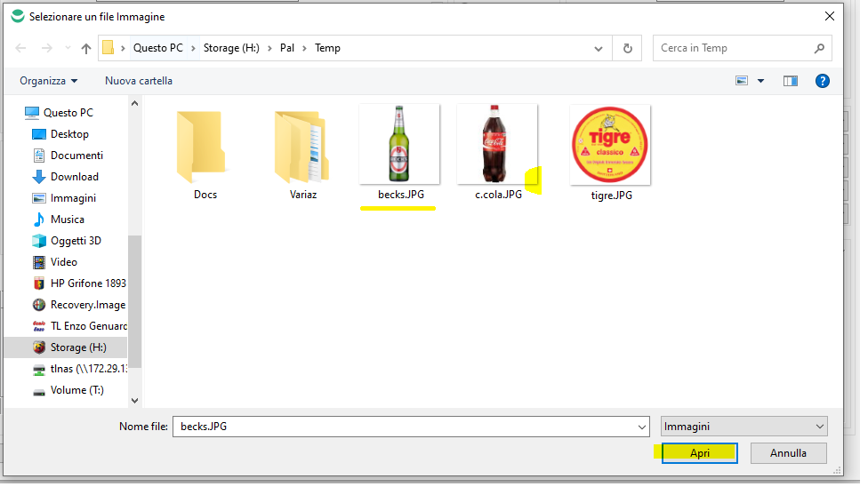The width and height of the screenshot is (868, 487).
Task: Toggle the preview pane icon
Action: coord(790,81)
